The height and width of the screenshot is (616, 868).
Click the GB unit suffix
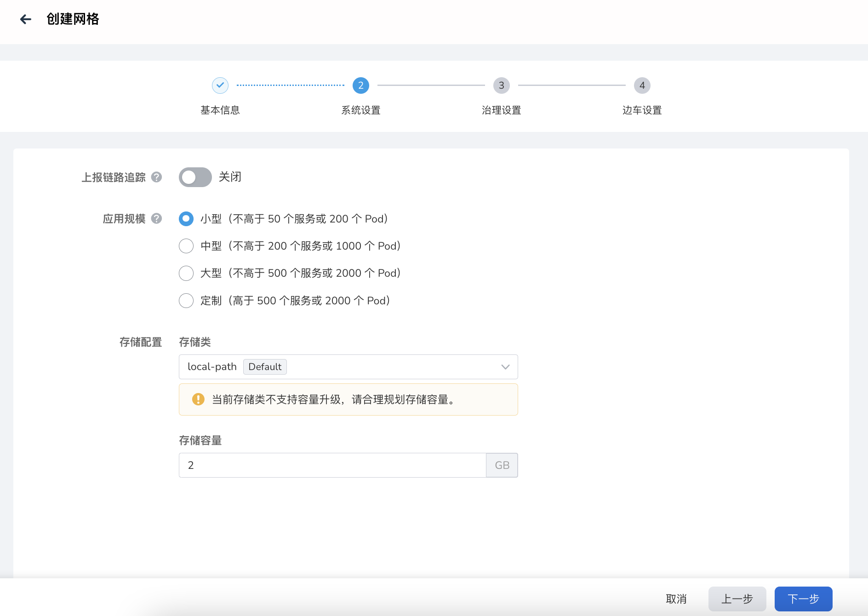(502, 465)
